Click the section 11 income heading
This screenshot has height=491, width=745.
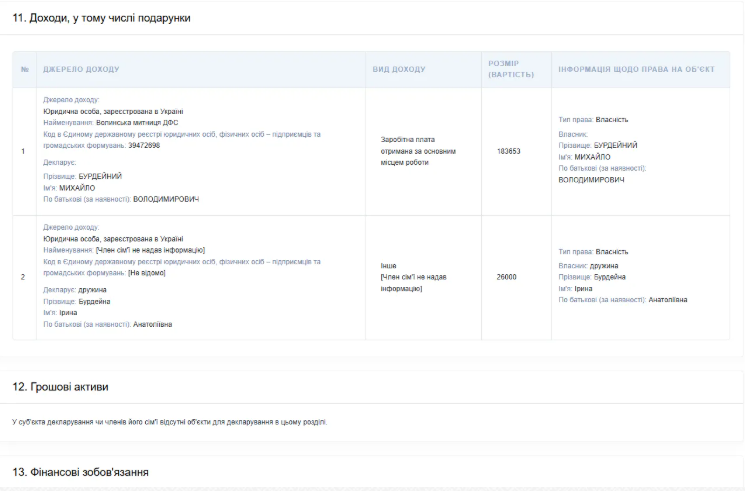pos(101,18)
